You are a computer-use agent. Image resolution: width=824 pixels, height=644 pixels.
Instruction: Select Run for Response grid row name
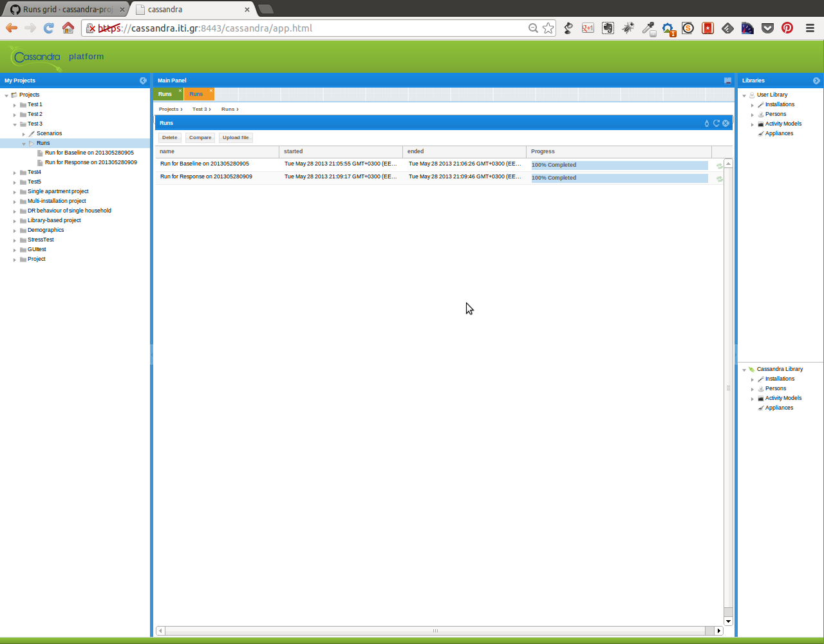point(206,177)
